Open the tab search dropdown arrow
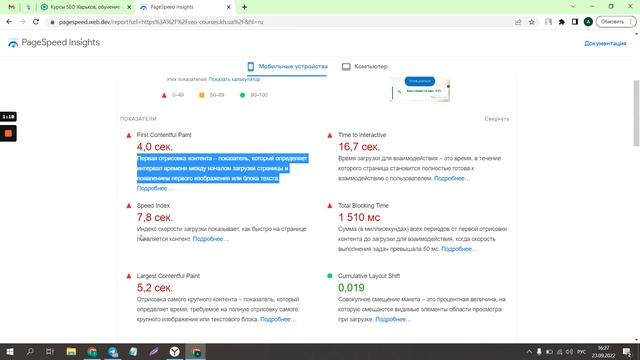Viewport: 640px width, 360px height. (x=573, y=7)
